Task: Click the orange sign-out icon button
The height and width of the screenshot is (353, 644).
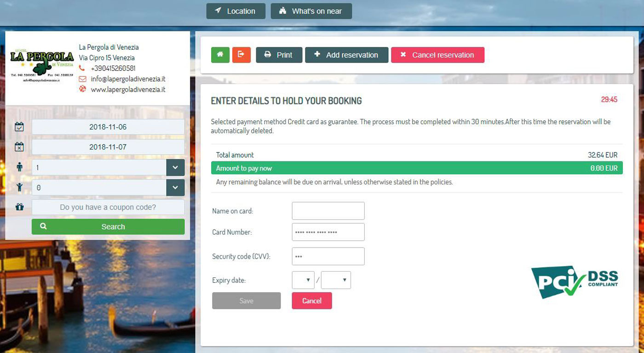Action: [x=241, y=55]
